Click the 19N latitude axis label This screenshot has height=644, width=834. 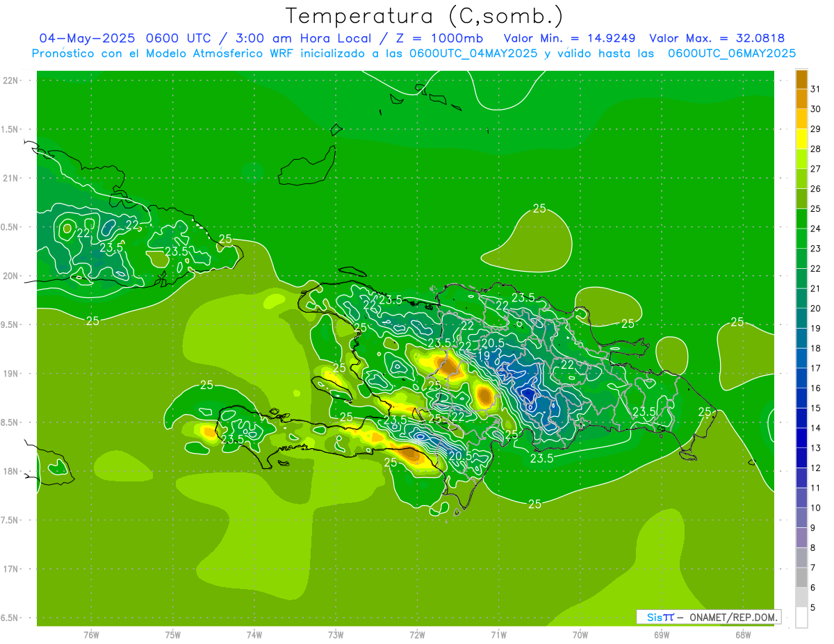point(10,374)
